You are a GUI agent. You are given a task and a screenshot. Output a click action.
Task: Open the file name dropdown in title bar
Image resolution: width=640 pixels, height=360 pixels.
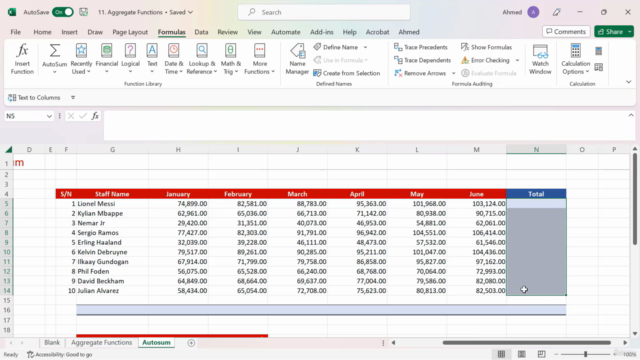tap(191, 12)
